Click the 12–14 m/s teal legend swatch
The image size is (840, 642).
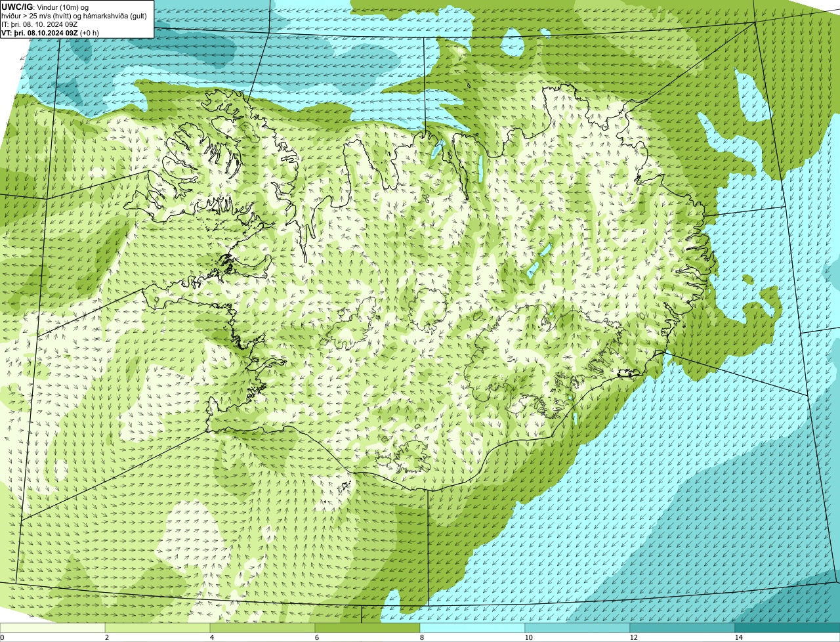point(682,628)
